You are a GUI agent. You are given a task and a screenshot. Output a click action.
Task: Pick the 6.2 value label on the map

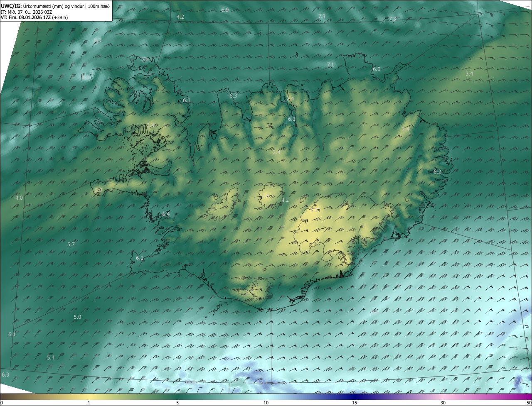point(437,171)
